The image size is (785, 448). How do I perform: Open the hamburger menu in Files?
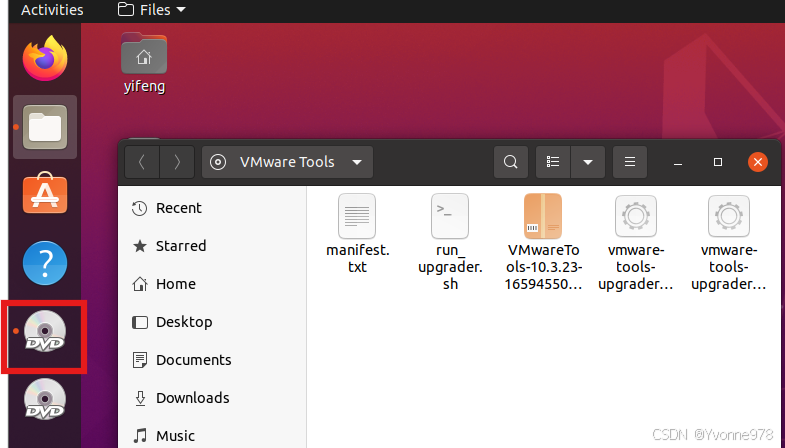[x=630, y=162]
